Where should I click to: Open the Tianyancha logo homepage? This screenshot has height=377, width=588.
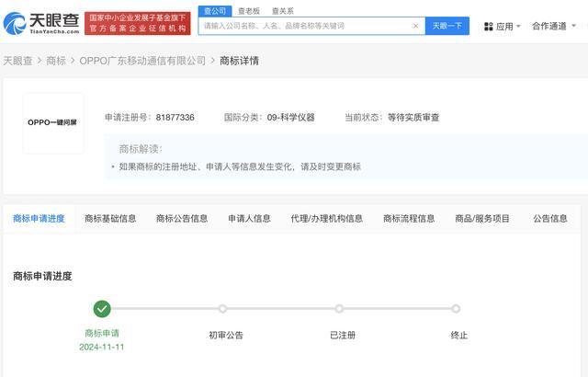(41, 23)
